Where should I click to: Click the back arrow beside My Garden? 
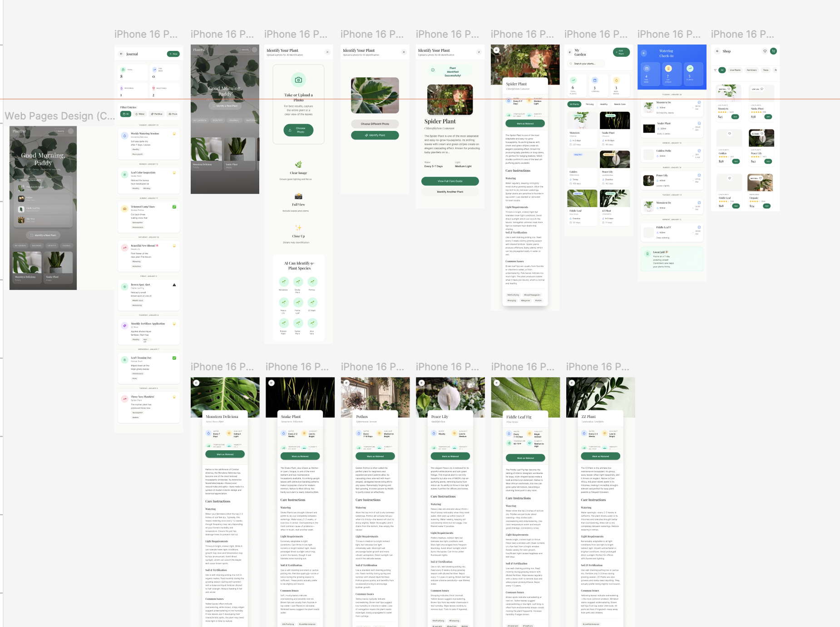click(570, 52)
